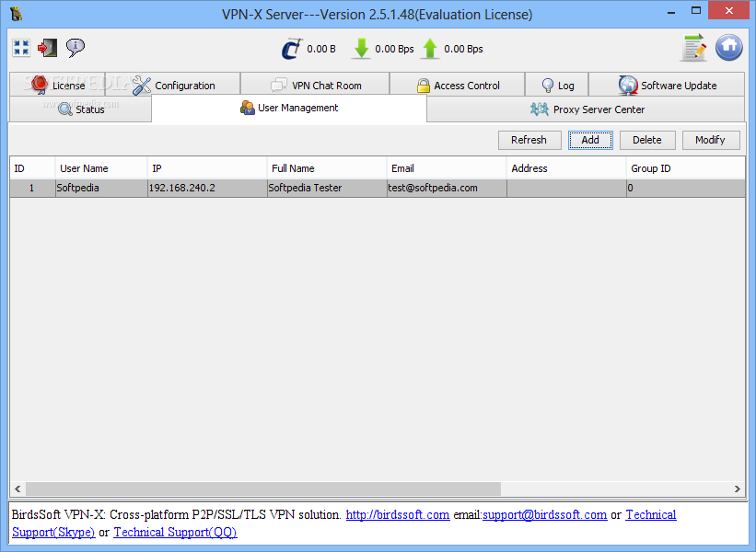Click the shrink-to-tray arrows icon
Image resolution: width=756 pixels, height=552 pixels.
(x=21, y=48)
